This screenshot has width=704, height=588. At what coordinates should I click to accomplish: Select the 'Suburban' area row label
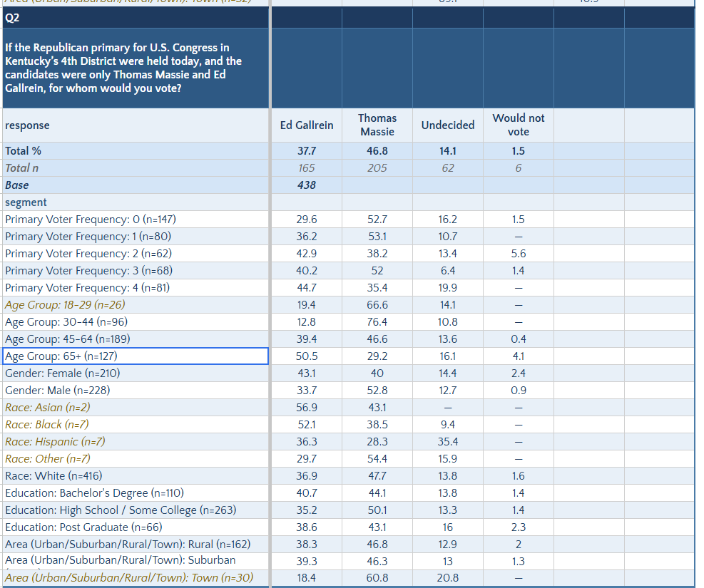pos(136,561)
